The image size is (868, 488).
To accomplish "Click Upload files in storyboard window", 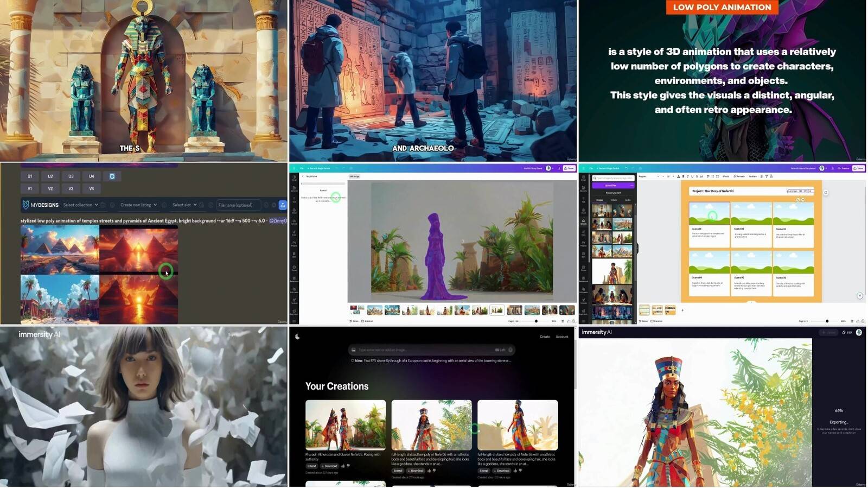I will point(610,185).
